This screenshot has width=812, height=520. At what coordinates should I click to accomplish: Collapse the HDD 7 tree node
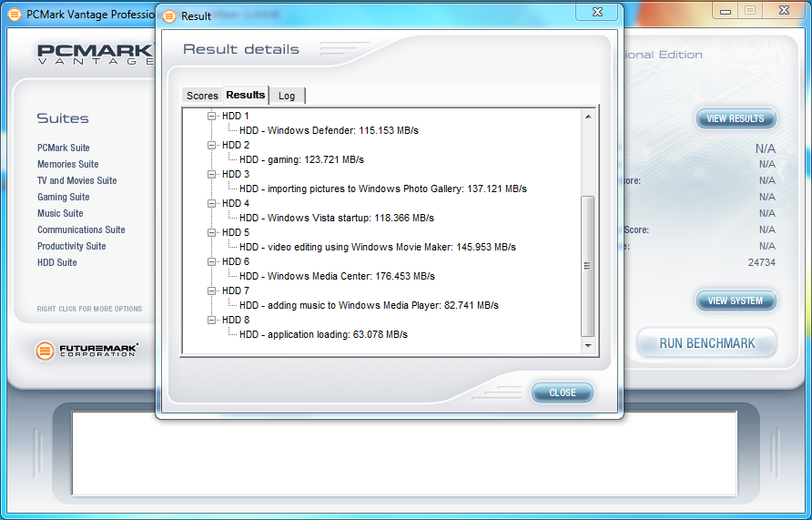[x=211, y=291]
